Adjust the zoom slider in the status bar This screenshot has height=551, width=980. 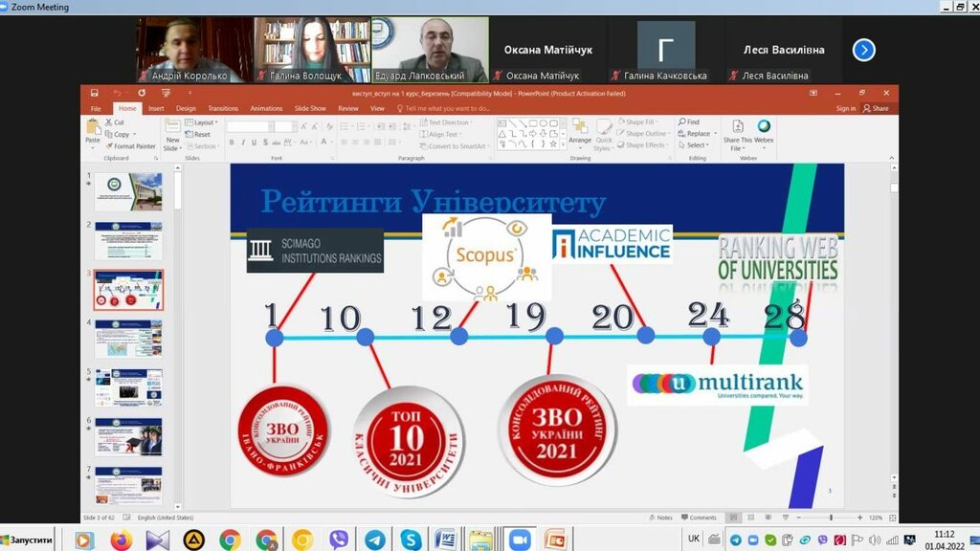pyautogui.click(x=831, y=518)
